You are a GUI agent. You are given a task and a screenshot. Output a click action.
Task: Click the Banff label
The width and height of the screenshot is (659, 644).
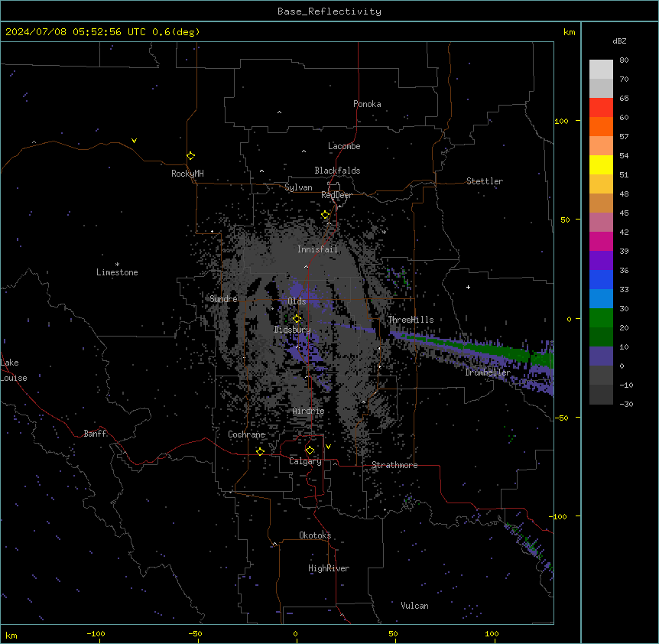point(95,434)
